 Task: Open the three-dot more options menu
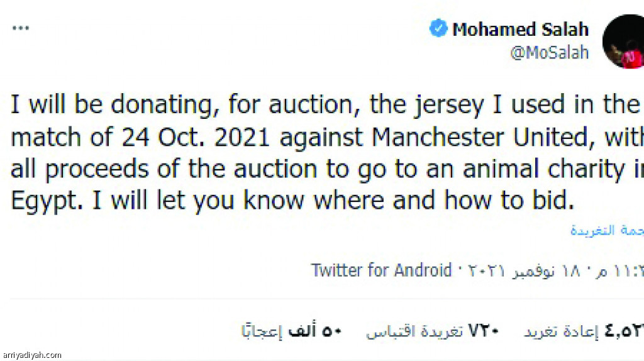(x=21, y=28)
